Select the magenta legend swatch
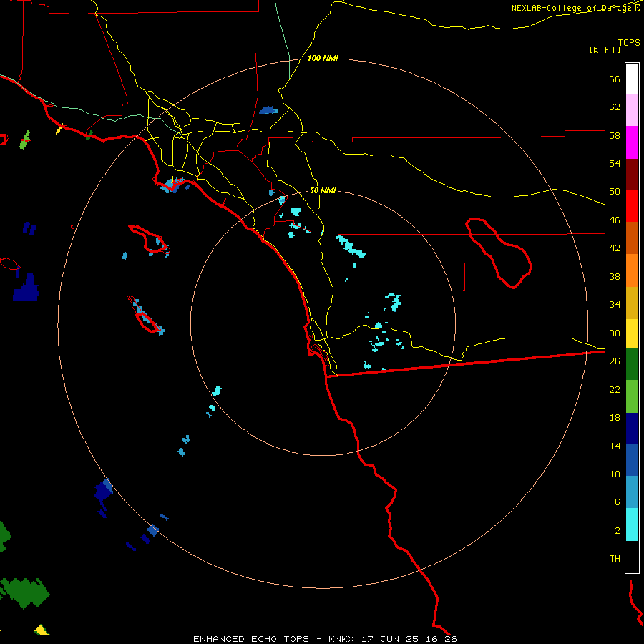644x644 pixels. coord(632,142)
